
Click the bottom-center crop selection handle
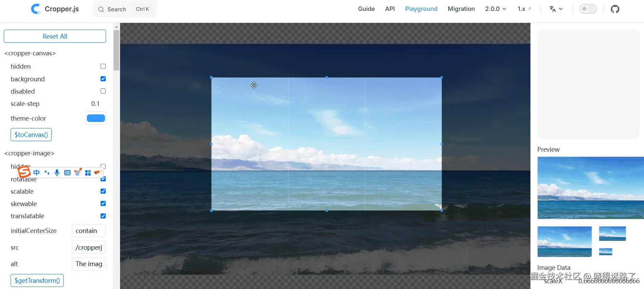click(327, 210)
